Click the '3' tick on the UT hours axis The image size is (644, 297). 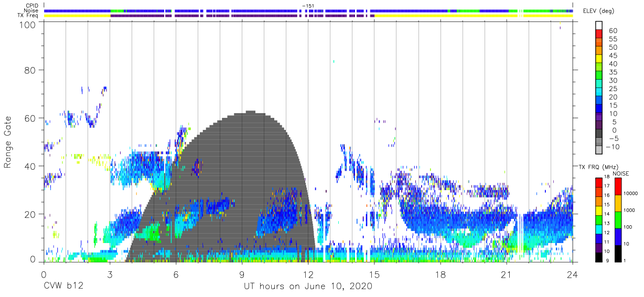click(110, 274)
